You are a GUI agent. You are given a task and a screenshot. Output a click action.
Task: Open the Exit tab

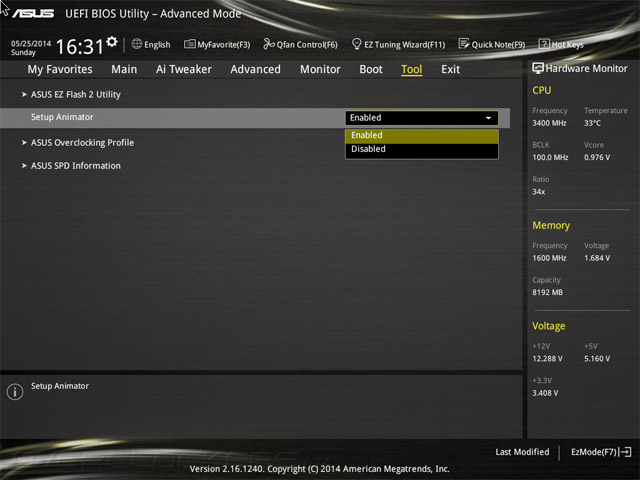451,69
